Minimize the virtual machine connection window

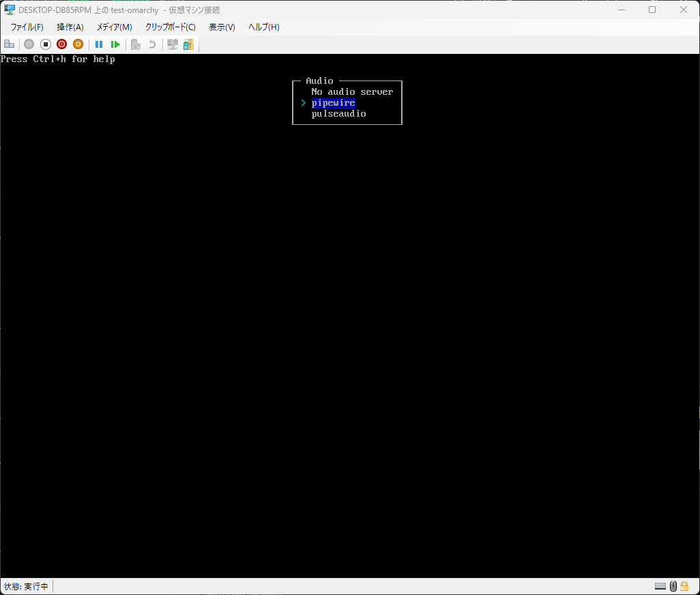[x=622, y=10]
